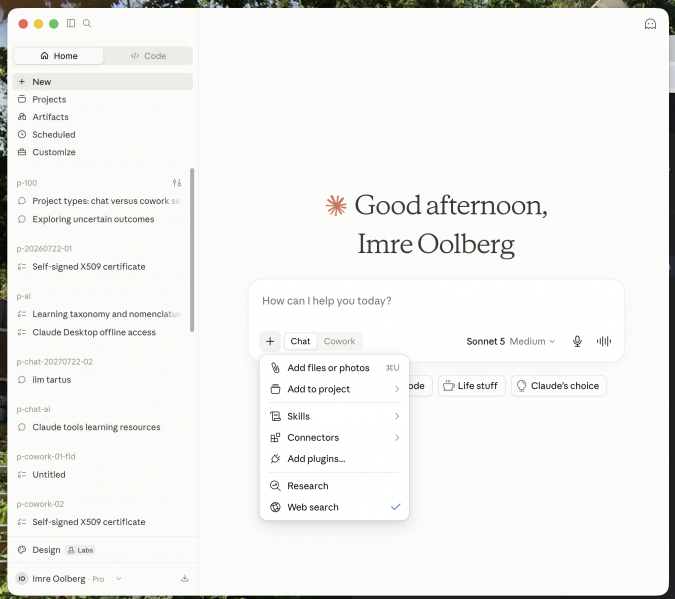Image resolution: width=675 pixels, height=599 pixels.
Task: Choose Add plugins… from the menu
Action: [334, 459]
